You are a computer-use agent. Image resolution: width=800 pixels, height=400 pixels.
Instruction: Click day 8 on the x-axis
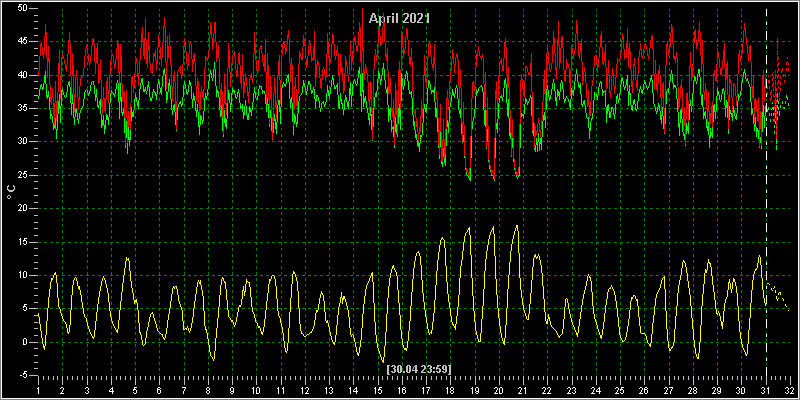[208, 389]
